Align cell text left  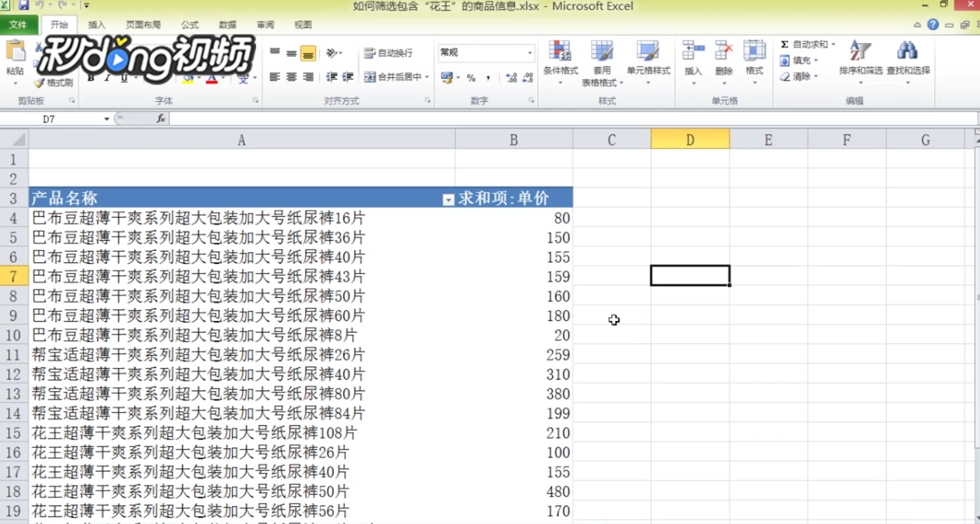click(274, 77)
